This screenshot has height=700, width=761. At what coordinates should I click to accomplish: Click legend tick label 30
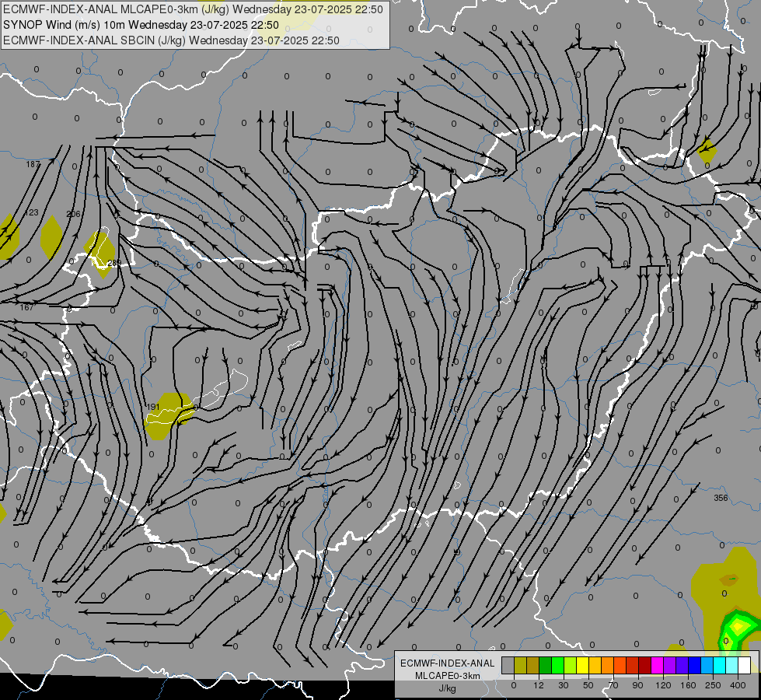tap(564, 685)
